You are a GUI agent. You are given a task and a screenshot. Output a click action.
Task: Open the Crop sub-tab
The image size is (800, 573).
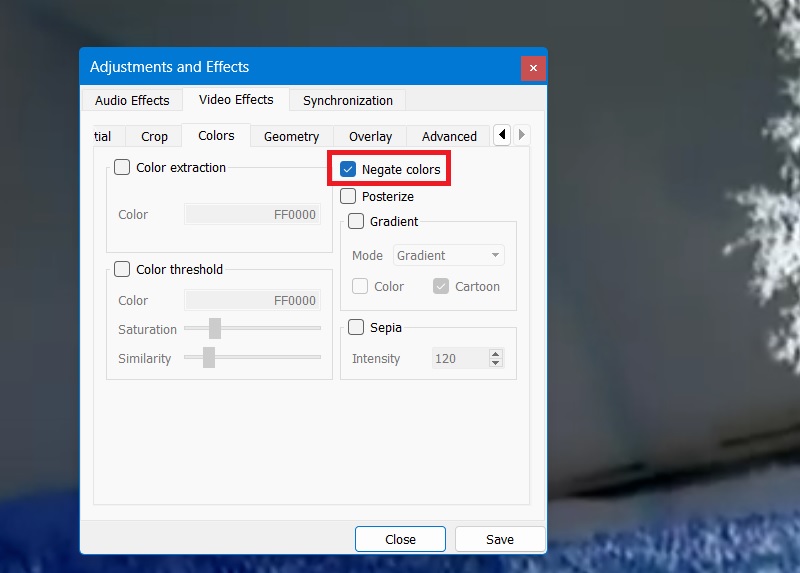pyautogui.click(x=154, y=136)
